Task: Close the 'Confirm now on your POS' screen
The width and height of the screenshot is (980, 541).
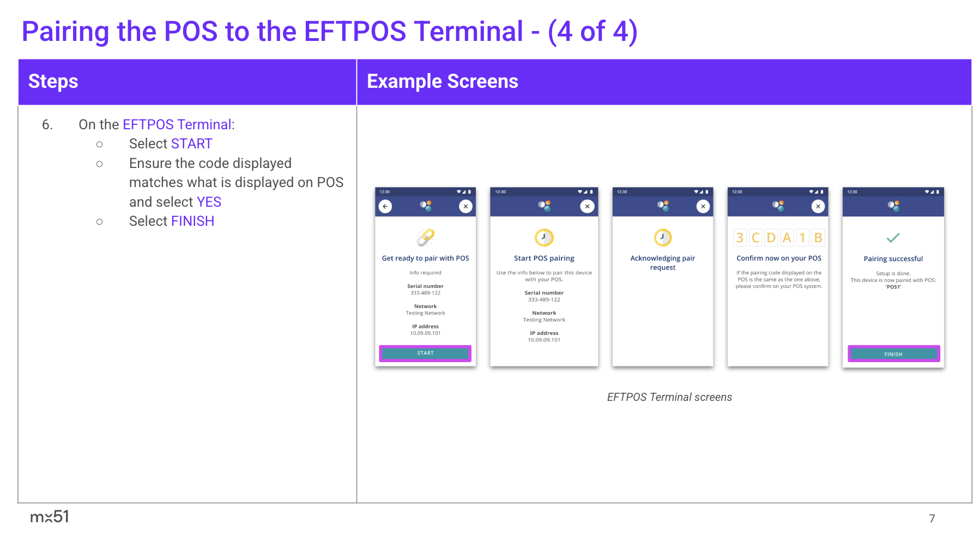Action: tap(818, 207)
